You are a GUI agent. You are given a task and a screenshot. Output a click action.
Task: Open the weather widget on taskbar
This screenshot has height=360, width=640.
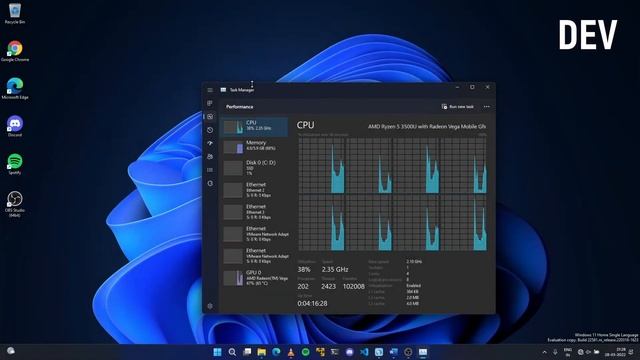(11, 351)
